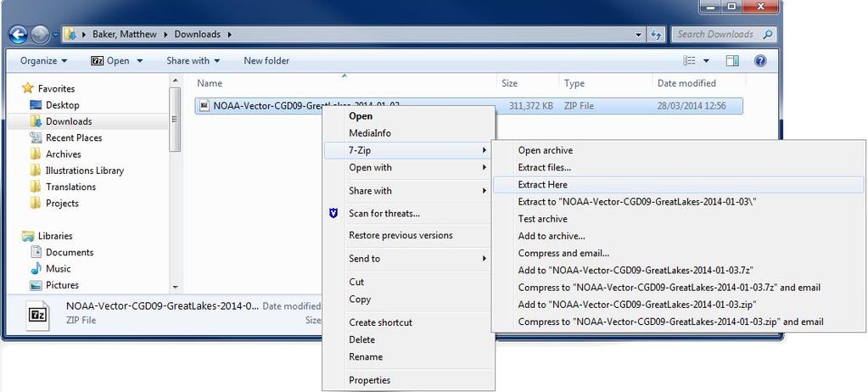Click the 7z Open toolbar button

110,61
